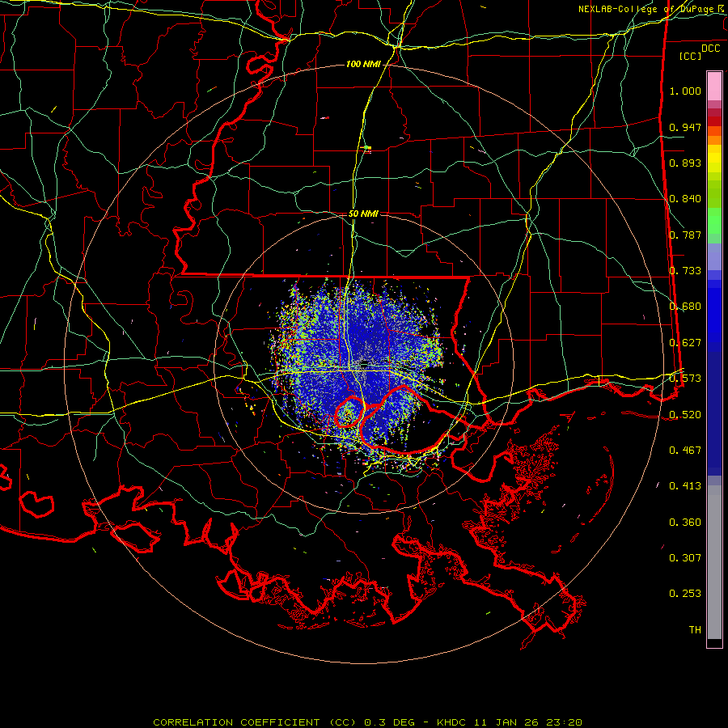Select the 0.467 legend value
The image size is (728, 728).
[x=685, y=451]
